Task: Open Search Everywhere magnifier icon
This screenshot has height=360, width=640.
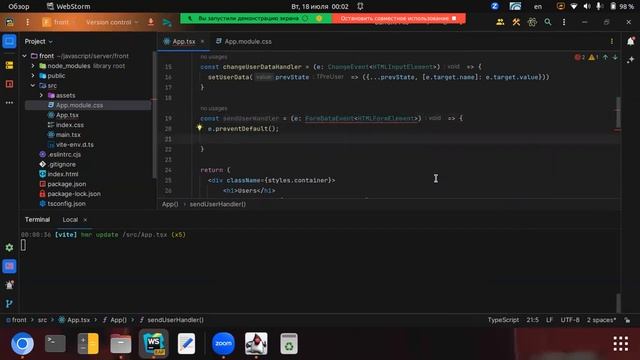Action: point(548,22)
